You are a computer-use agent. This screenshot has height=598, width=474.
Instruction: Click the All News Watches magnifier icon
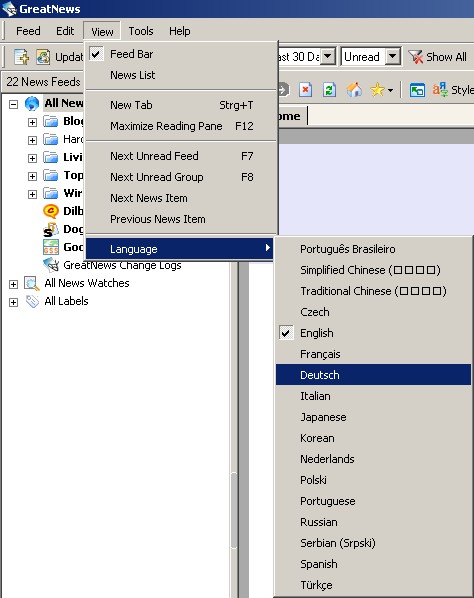[x=32, y=283]
